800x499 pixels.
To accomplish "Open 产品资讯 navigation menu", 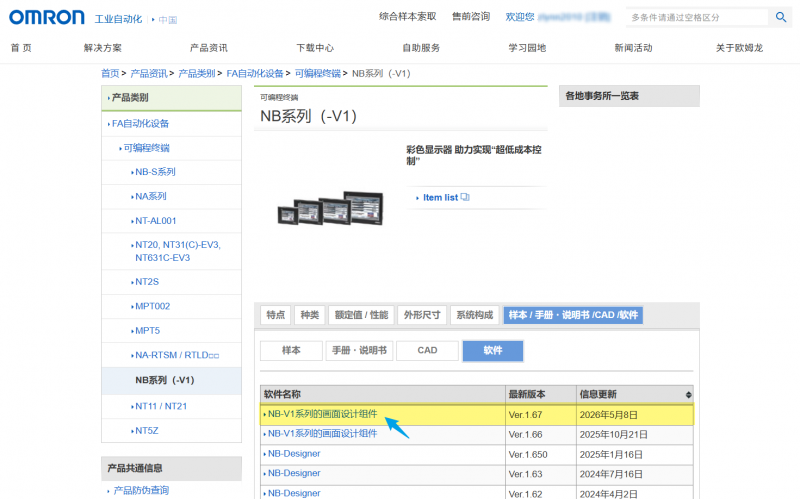I will [x=209, y=48].
